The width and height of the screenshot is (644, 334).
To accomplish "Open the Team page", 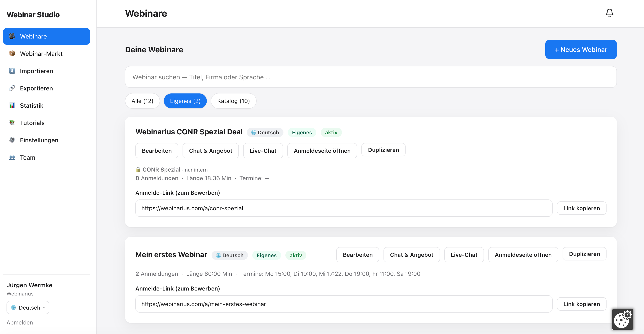I will (x=47, y=157).
